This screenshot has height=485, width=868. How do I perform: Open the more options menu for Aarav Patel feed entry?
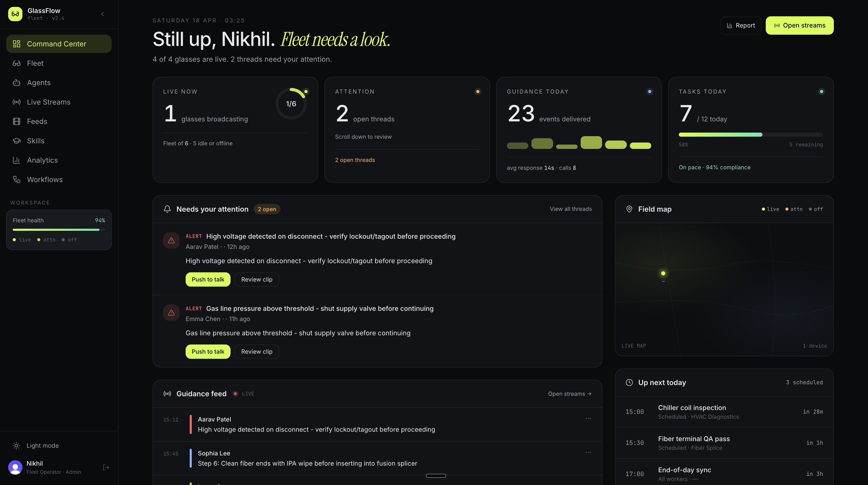[x=588, y=419]
